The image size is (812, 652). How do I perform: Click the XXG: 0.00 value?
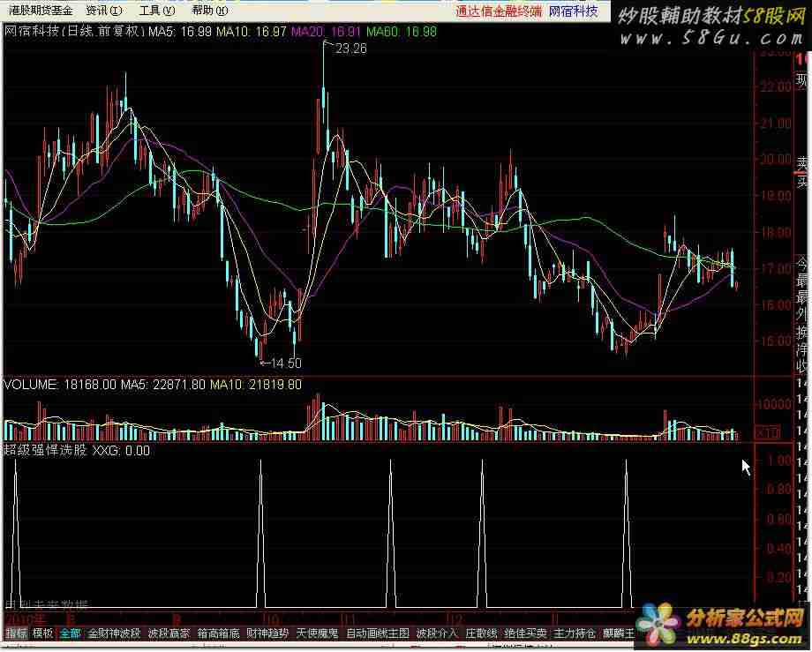(121, 451)
